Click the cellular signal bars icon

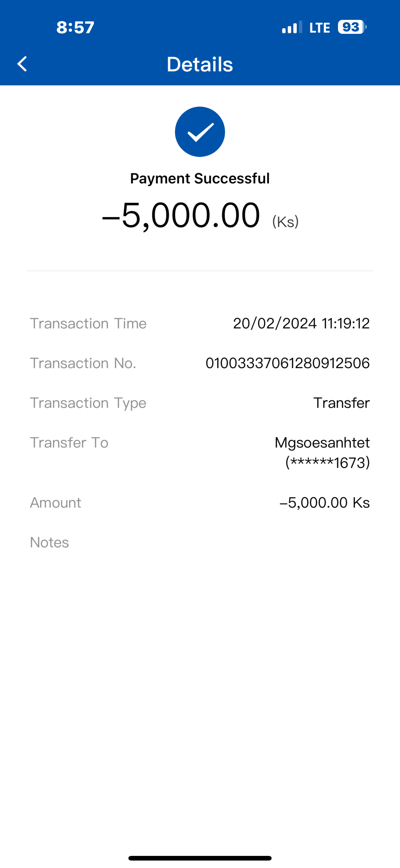click(291, 28)
